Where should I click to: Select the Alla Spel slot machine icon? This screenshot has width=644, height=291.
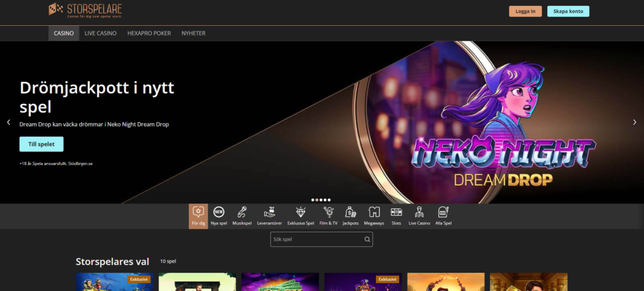(x=443, y=212)
